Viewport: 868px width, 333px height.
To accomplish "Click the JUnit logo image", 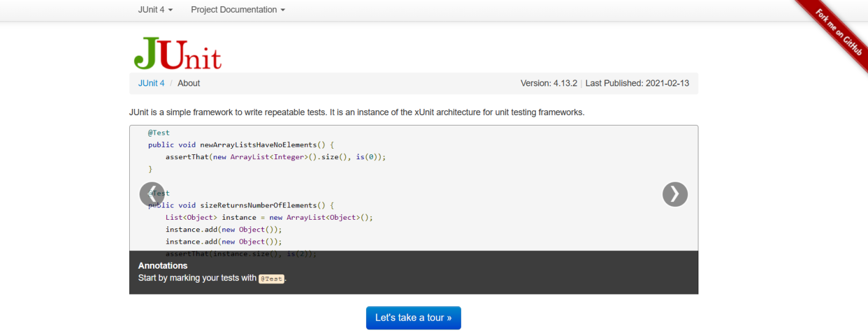I will tap(178, 53).
